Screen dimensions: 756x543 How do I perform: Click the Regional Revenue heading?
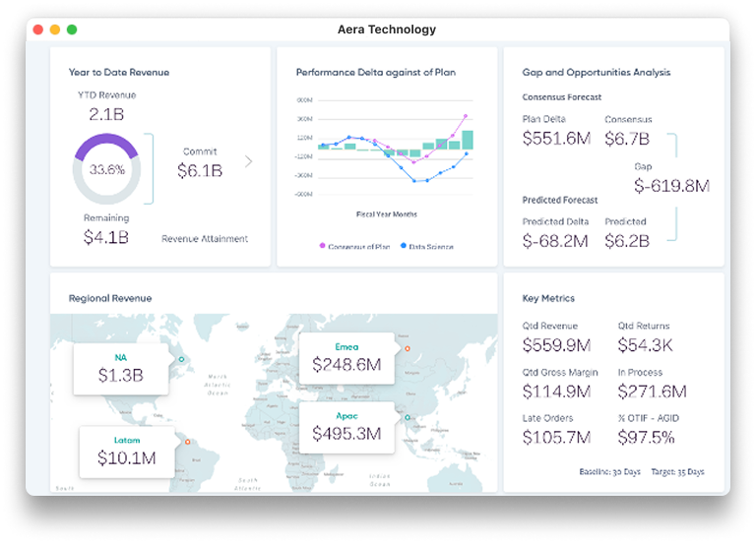110,298
